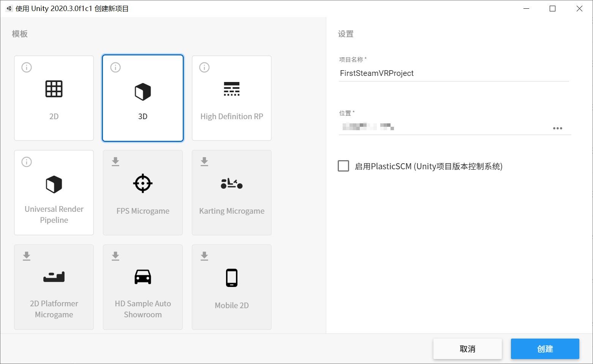Click the info icon on Universal Render Pipeline
Screen dimensions: 593x364
(27, 162)
